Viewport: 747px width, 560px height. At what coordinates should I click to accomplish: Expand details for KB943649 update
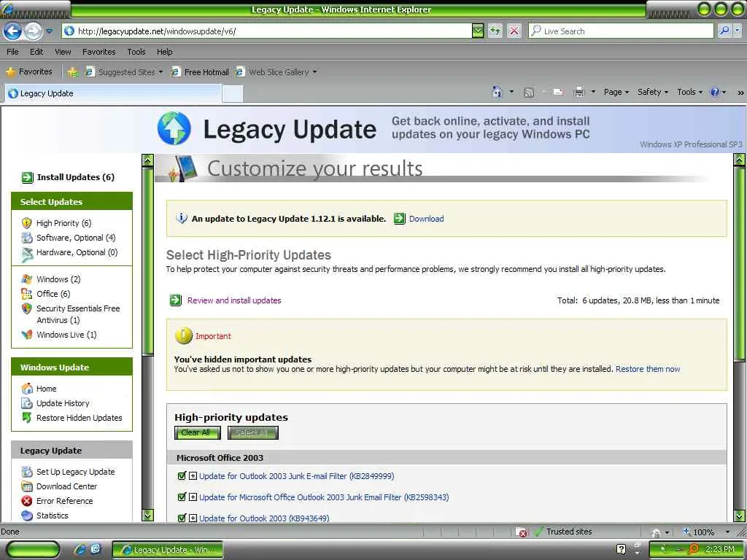pos(193,518)
